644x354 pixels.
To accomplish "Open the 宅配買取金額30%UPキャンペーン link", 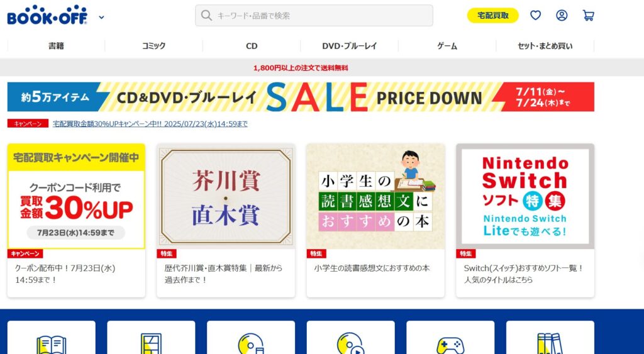I will (150, 124).
